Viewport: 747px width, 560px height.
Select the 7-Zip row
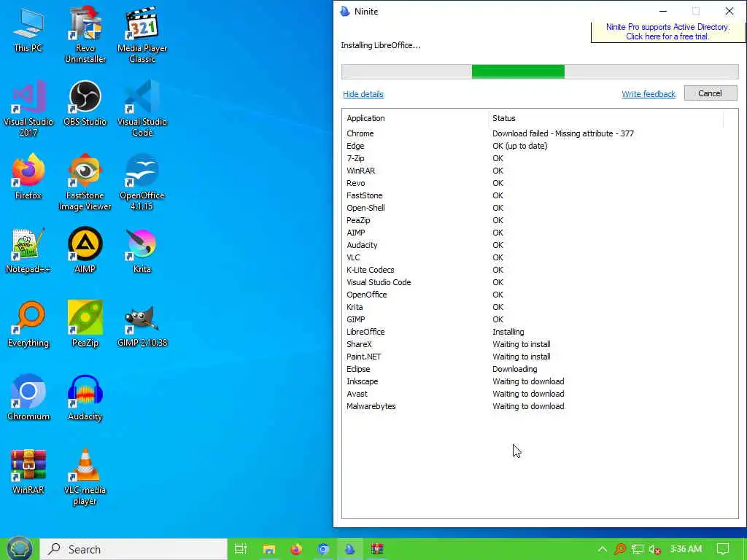[x=540, y=158]
